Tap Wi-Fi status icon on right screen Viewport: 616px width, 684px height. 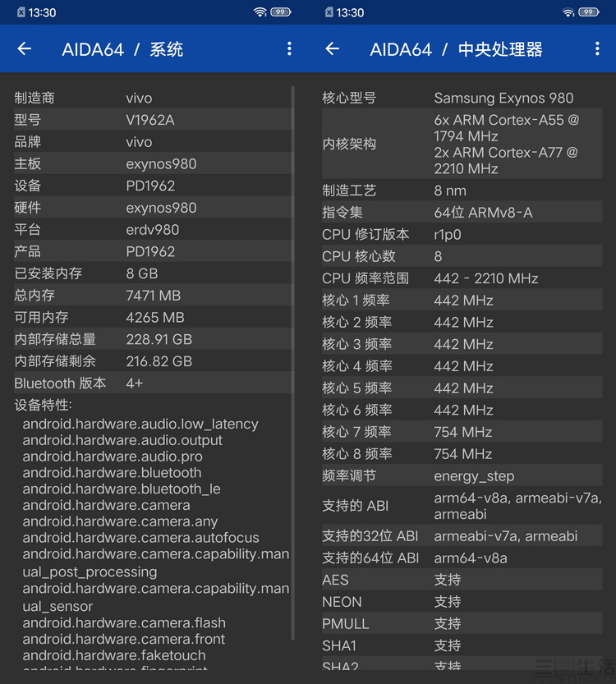coord(568,12)
